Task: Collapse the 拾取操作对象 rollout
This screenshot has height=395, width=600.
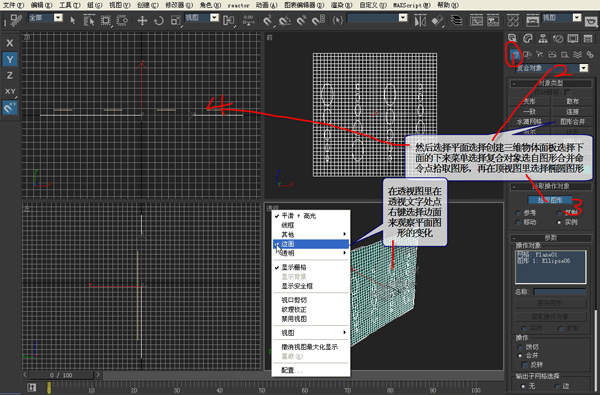Action: (x=551, y=186)
